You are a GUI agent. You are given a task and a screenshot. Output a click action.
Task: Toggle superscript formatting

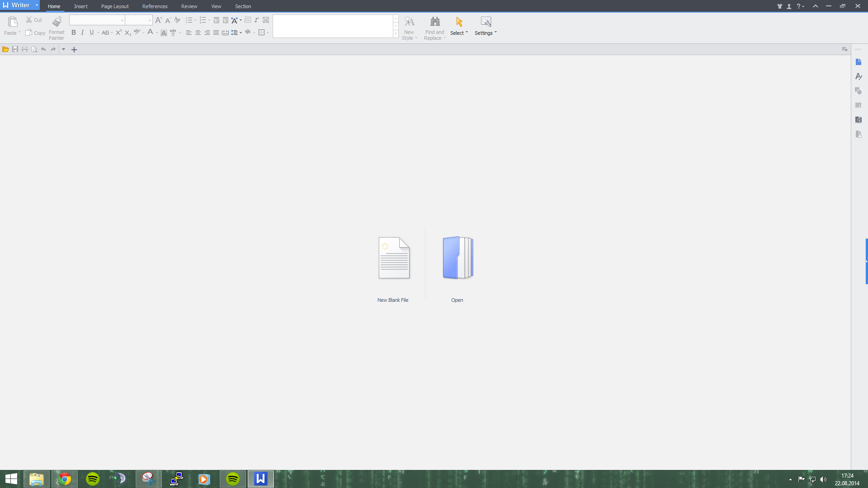118,33
